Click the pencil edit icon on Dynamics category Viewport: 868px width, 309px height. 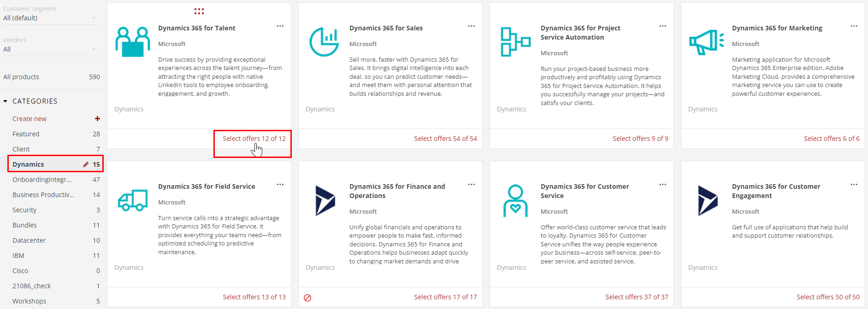pyautogui.click(x=86, y=164)
